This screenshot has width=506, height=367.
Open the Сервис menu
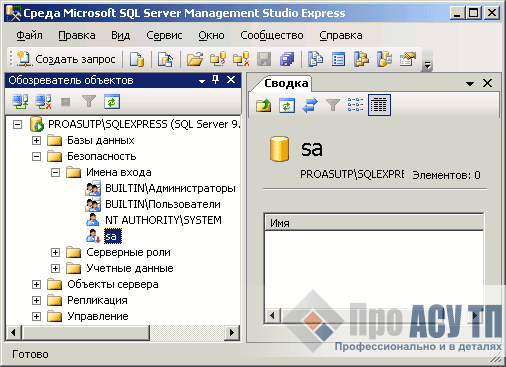[164, 35]
